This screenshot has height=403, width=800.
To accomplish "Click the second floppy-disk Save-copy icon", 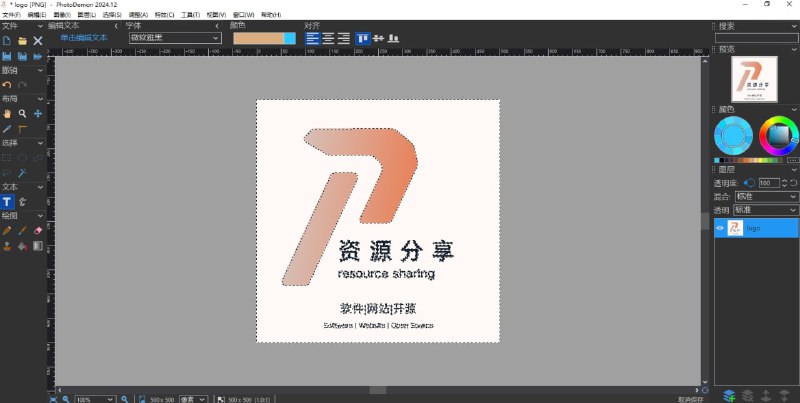I will [22, 56].
